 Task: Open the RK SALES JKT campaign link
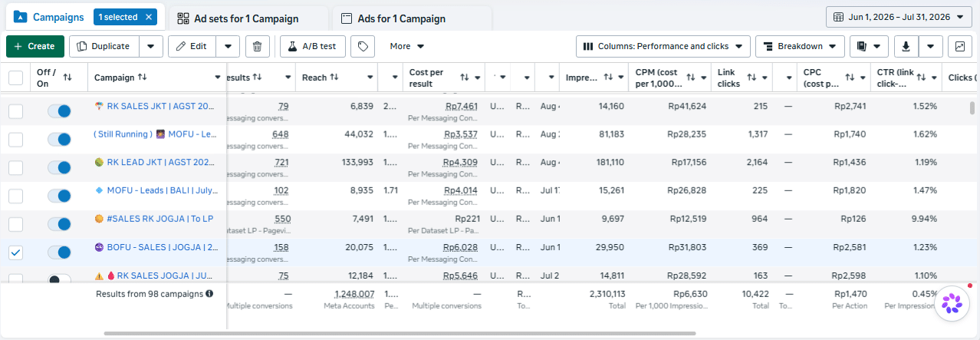[x=162, y=106]
